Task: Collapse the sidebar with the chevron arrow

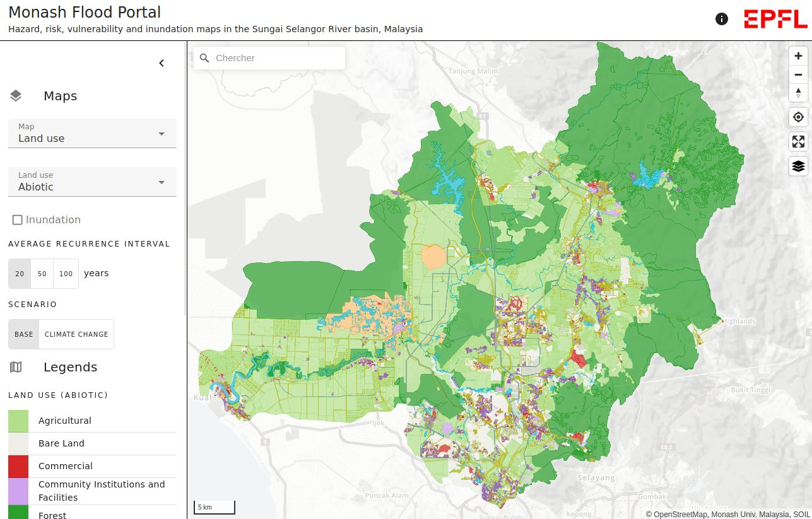Action: coord(162,63)
